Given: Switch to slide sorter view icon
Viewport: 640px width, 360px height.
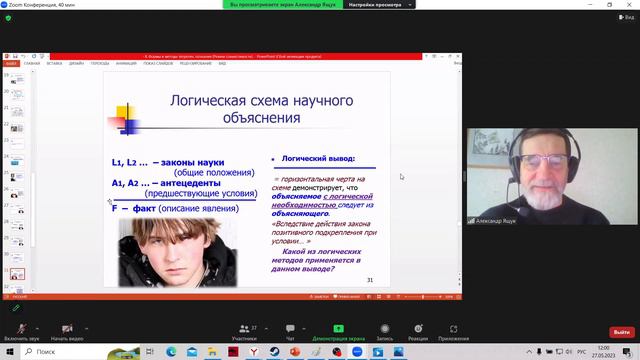Looking at the screenshot, I should click(379, 297).
